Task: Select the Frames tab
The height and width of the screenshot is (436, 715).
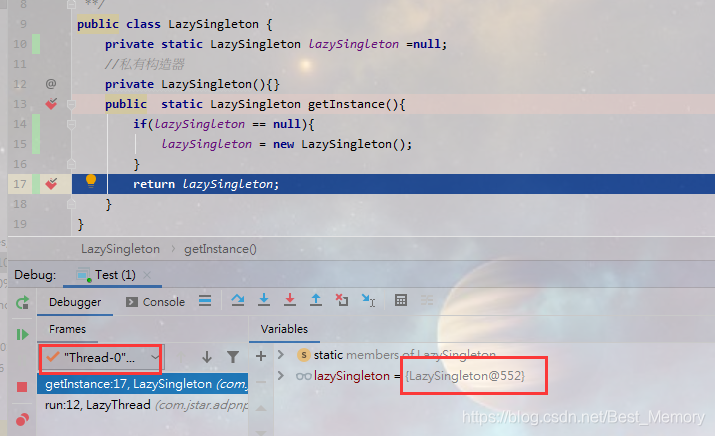Action: click(x=67, y=329)
